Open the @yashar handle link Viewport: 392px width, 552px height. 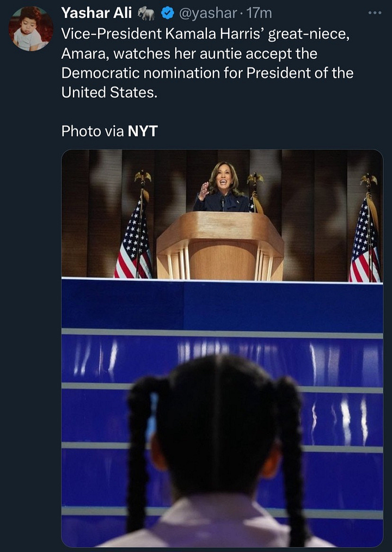coord(208,14)
